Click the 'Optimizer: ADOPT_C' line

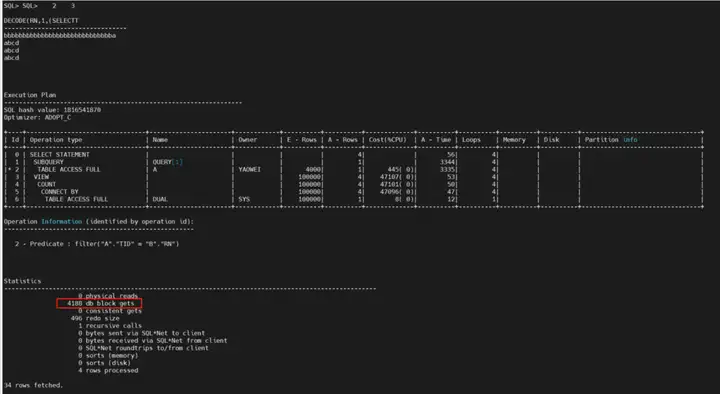37,117
